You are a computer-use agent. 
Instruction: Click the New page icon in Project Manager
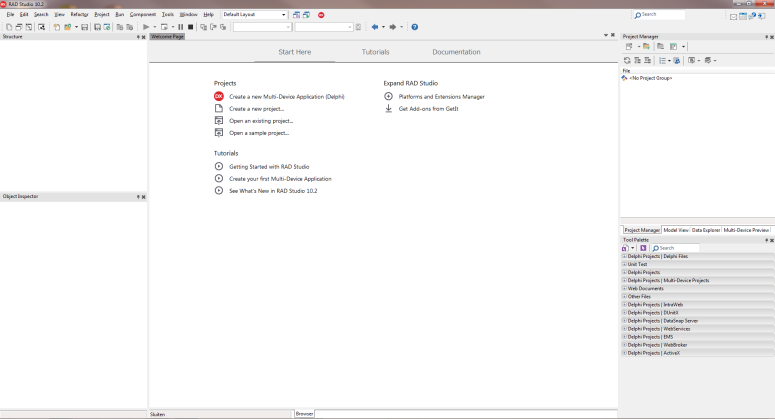[x=629, y=46]
